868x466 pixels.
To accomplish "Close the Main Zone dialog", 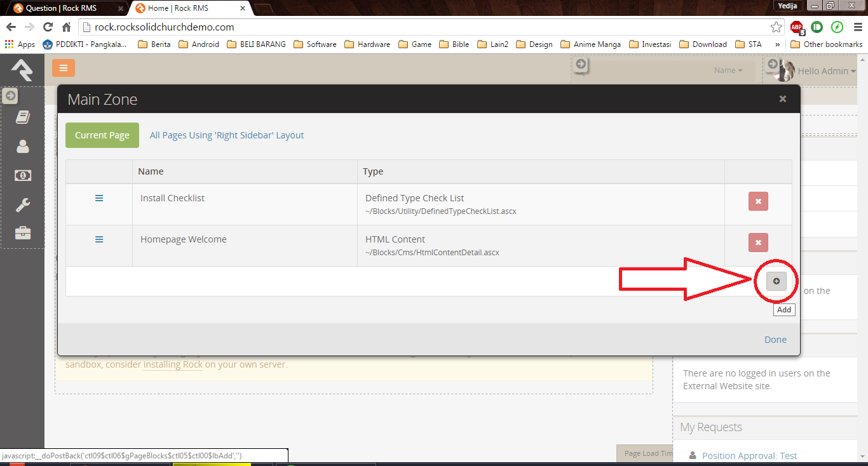I will click(783, 99).
